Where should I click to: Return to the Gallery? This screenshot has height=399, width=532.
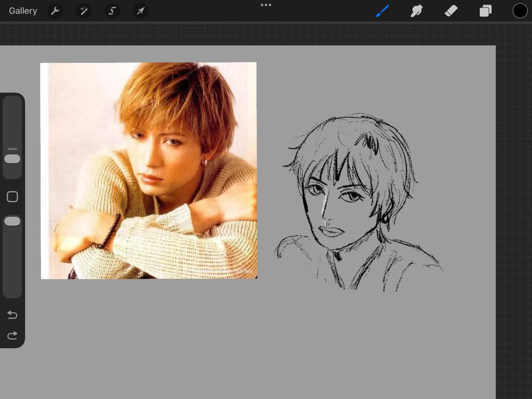(23, 11)
